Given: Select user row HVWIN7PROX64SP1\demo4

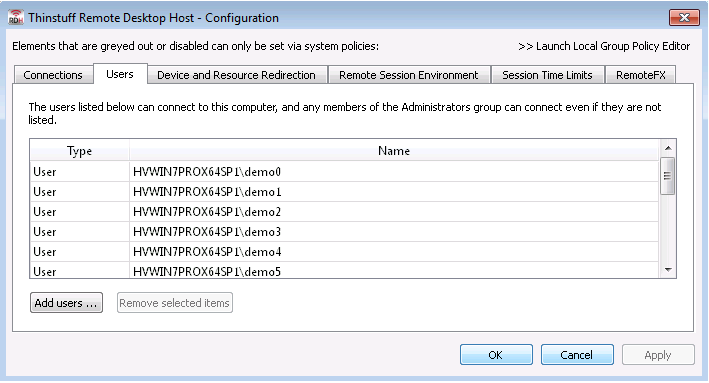Looking at the screenshot, I should click(x=344, y=251).
